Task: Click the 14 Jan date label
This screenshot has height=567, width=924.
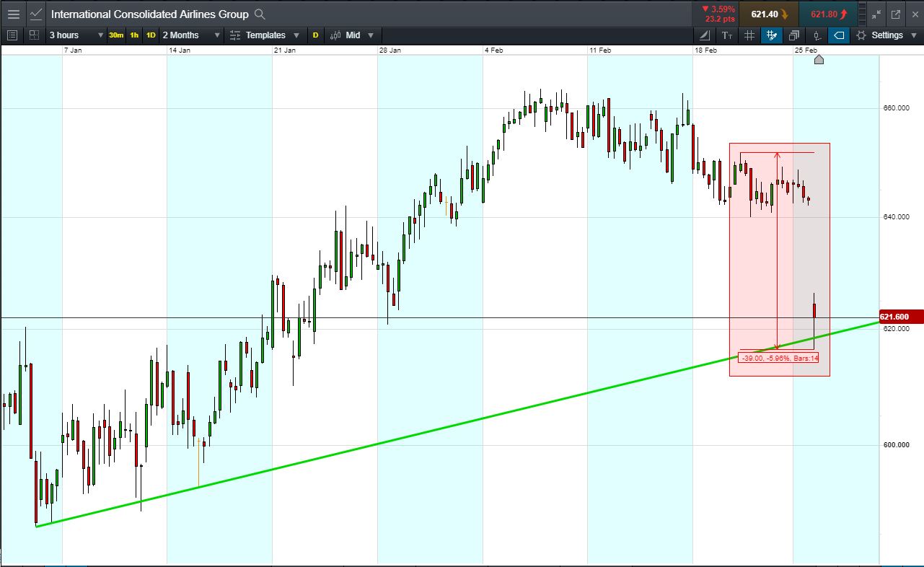Action: pos(179,50)
